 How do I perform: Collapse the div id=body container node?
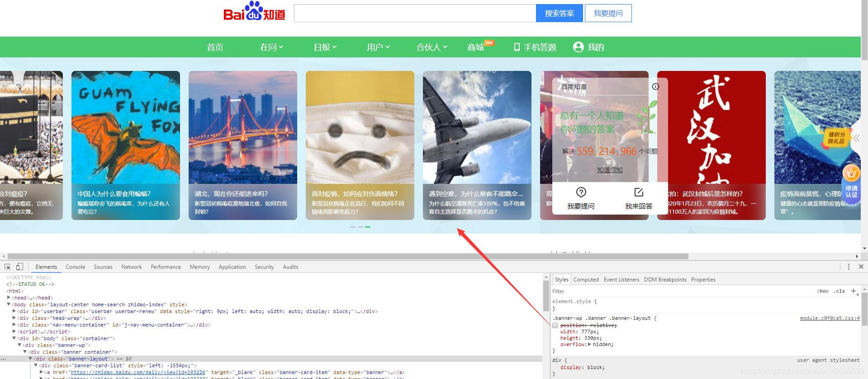[14, 338]
